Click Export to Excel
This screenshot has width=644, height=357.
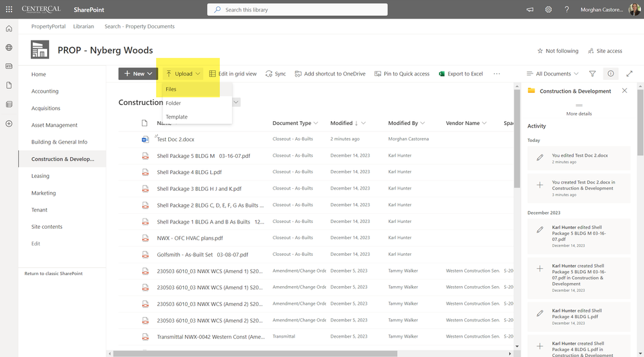point(461,74)
